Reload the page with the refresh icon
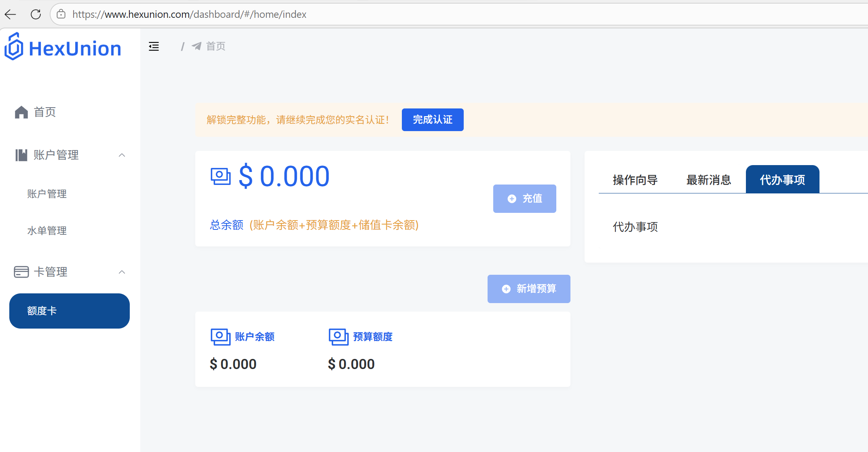Screen dimensions: 868x452 point(36,15)
